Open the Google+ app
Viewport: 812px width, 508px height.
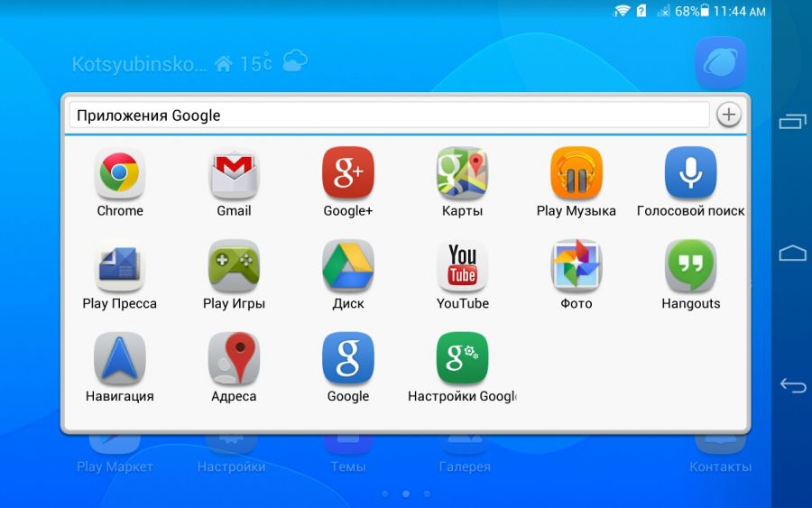point(348,173)
